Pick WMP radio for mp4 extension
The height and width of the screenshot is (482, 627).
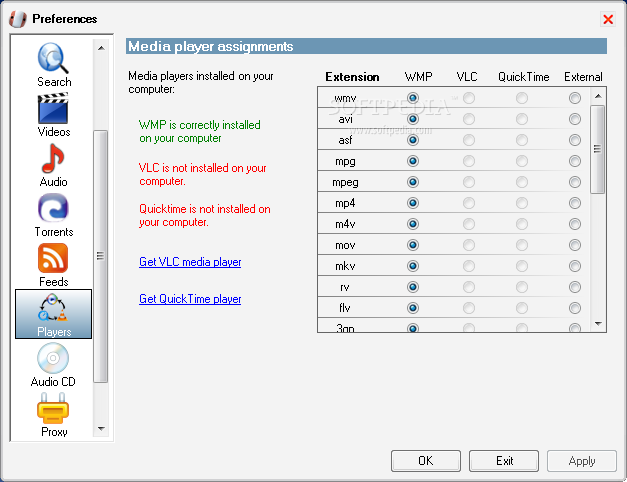coord(413,203)
